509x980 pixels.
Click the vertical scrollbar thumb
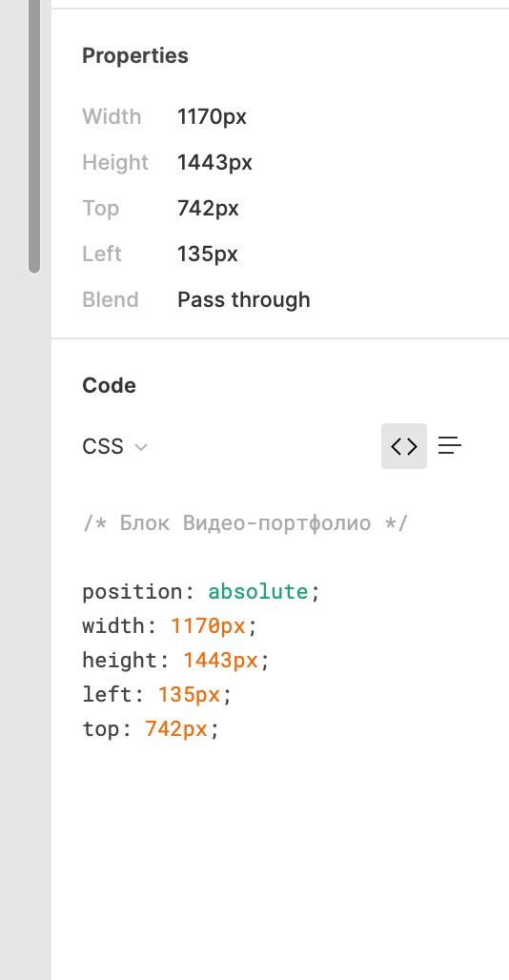34,136
